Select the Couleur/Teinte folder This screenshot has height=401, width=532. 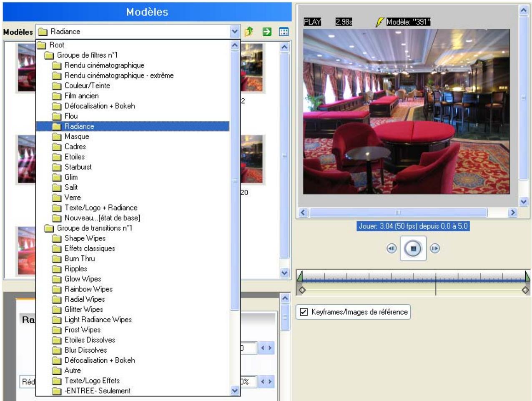coord(81,85)
